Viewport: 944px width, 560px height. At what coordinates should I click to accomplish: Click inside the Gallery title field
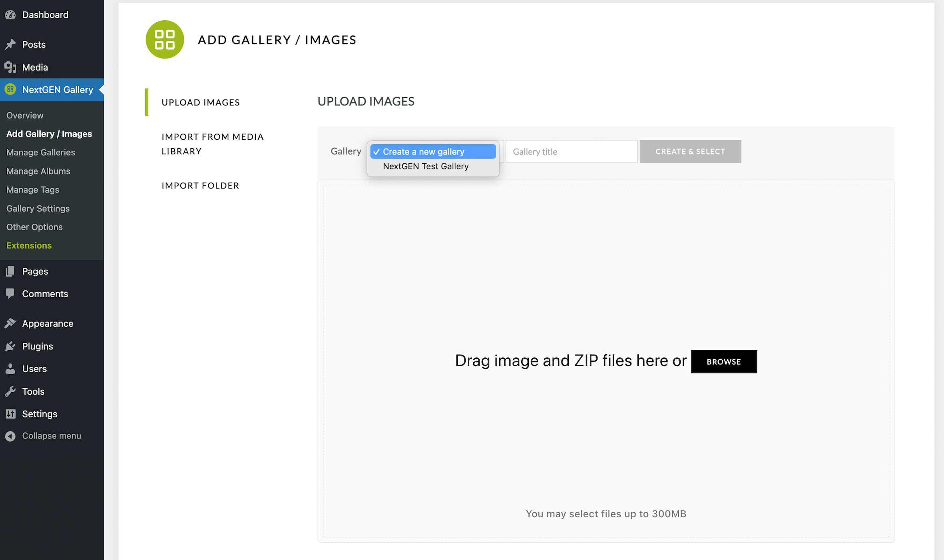click(x=571, y=151)
